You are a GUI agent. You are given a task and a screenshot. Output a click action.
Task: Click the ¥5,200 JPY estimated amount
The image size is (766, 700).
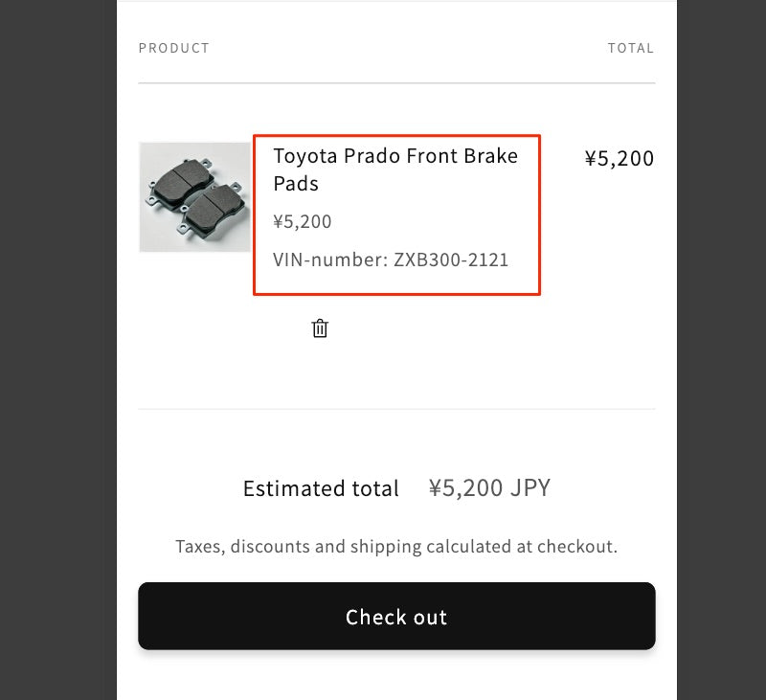point(489,487)
